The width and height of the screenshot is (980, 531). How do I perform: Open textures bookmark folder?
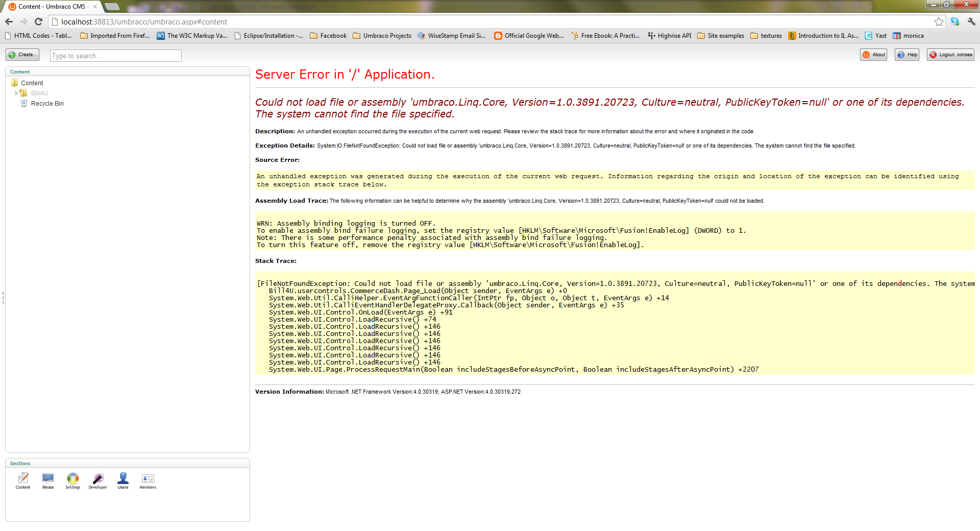click(x=766, y=36)
